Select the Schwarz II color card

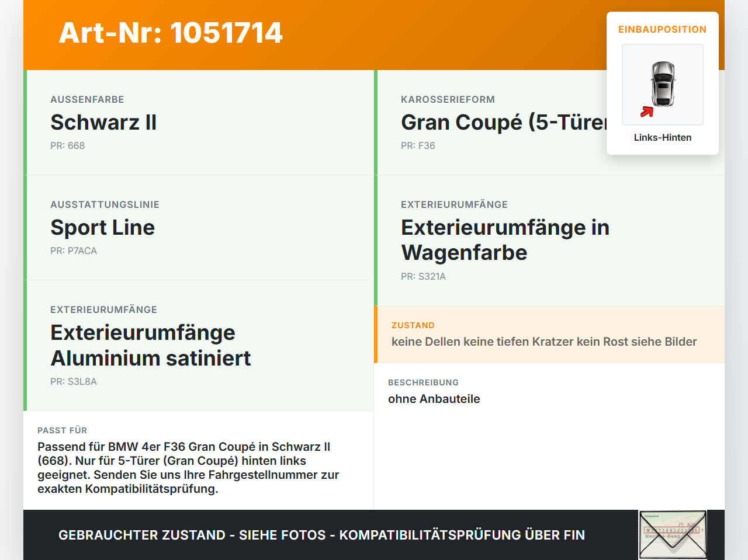tap(199, 123)
